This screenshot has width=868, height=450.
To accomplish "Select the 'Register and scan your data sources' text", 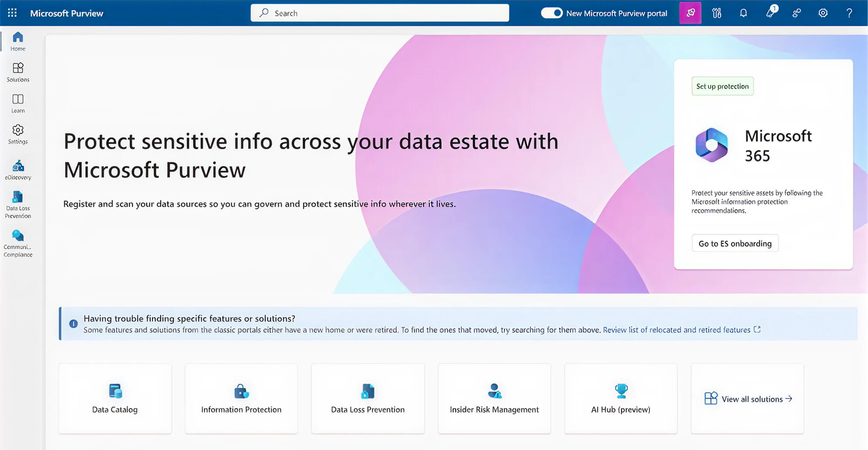I will (x=259, y=204).
